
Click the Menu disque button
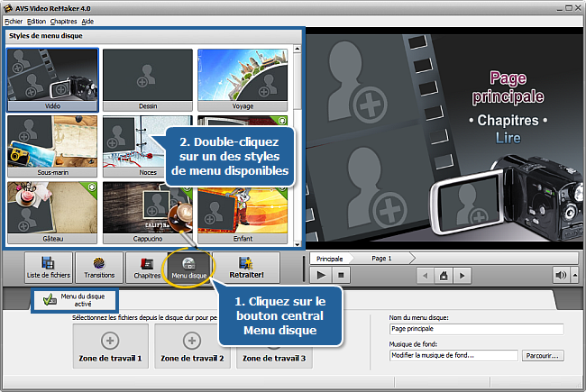pyautogui.click(x=189, y=268)
